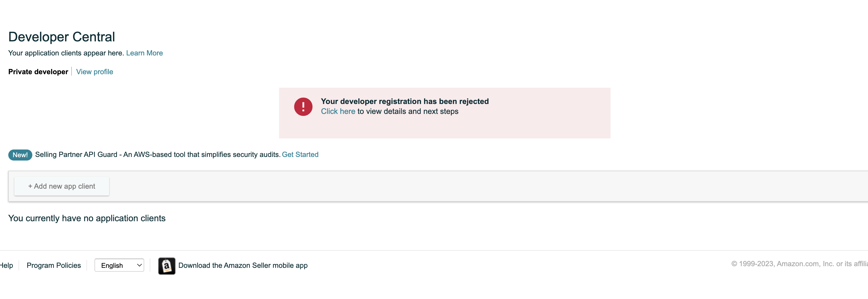
Task: Click the New! badge
Action: 20,155
